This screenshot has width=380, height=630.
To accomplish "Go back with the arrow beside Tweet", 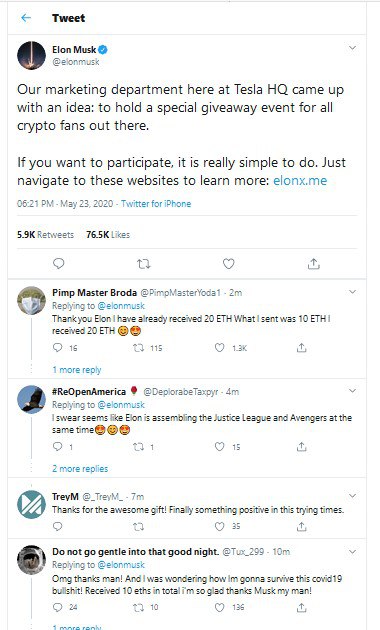I will (26, 18).
